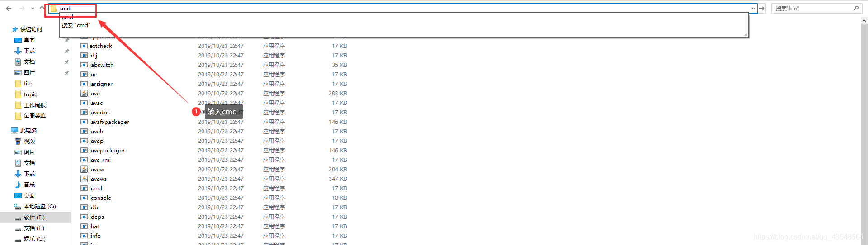Click the address bar containing cmd
Screen dimensions: 868x245
tap(402, 8)
